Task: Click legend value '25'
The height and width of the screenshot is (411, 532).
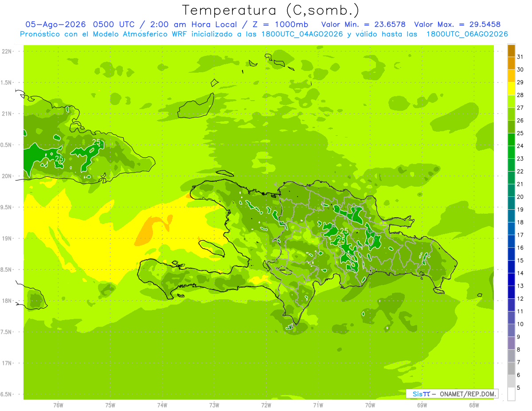Action: click(x=520, y=133)
